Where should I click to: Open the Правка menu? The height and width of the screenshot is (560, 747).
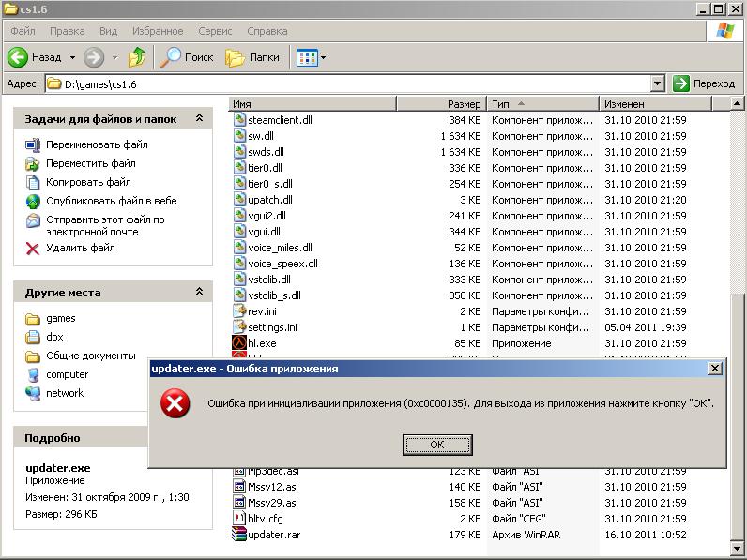pos(68,31)
